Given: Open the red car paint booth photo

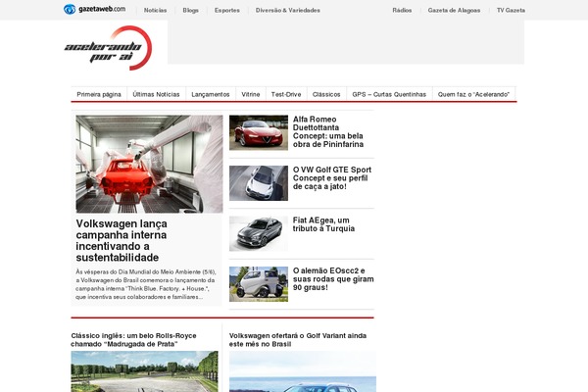Looking at the screenshot, I should click(149, 164).
